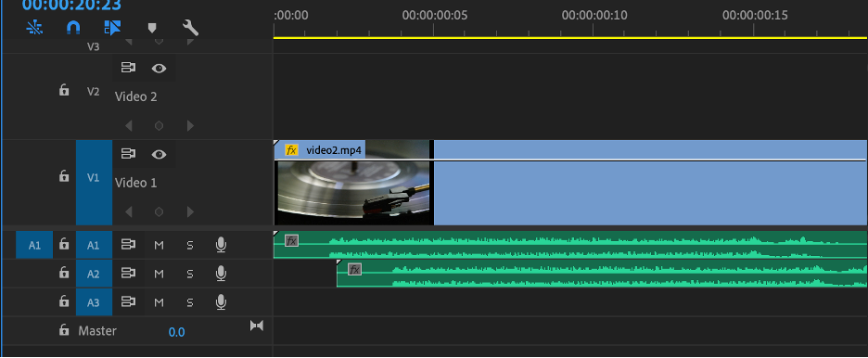Mute track A3
The image size is (868, 358).
(x=159, y=302)
